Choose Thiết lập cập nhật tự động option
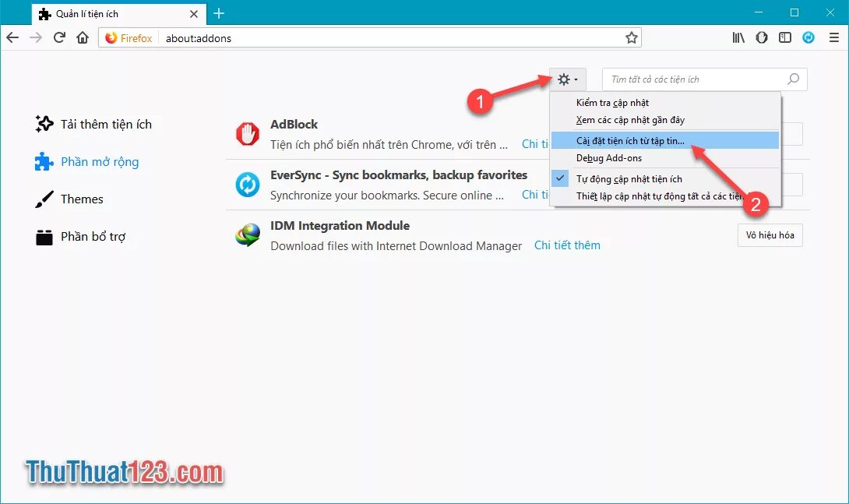Viewport: 849px width, 504px height. [665, 196]
